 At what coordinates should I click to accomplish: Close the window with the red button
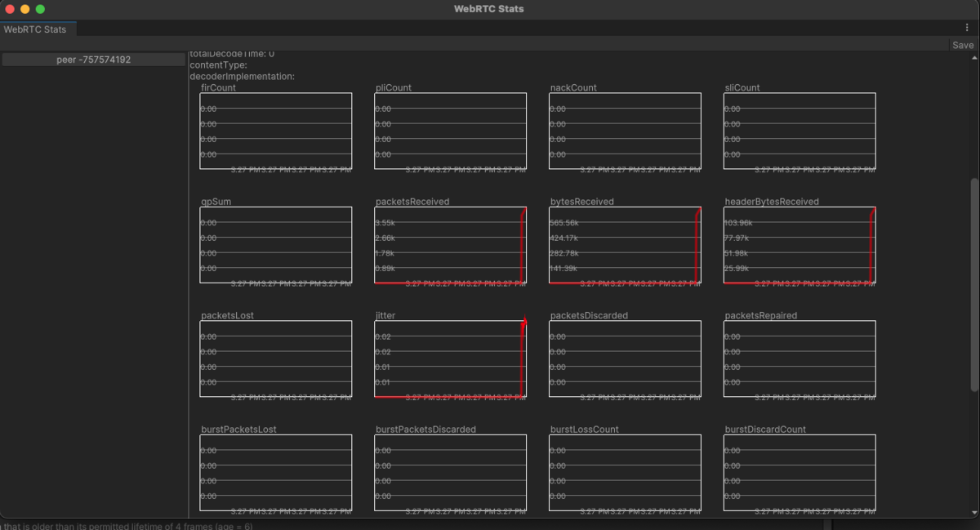click(10, 9)
